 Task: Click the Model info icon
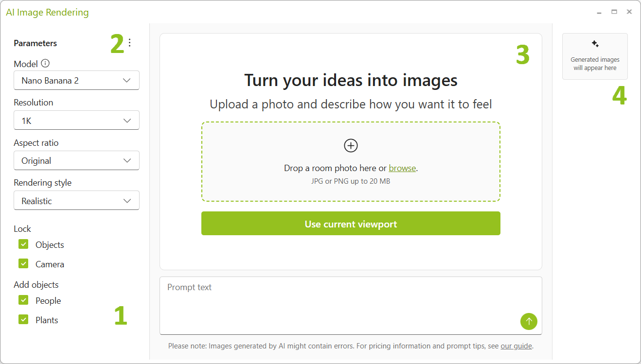click(45, 63)
